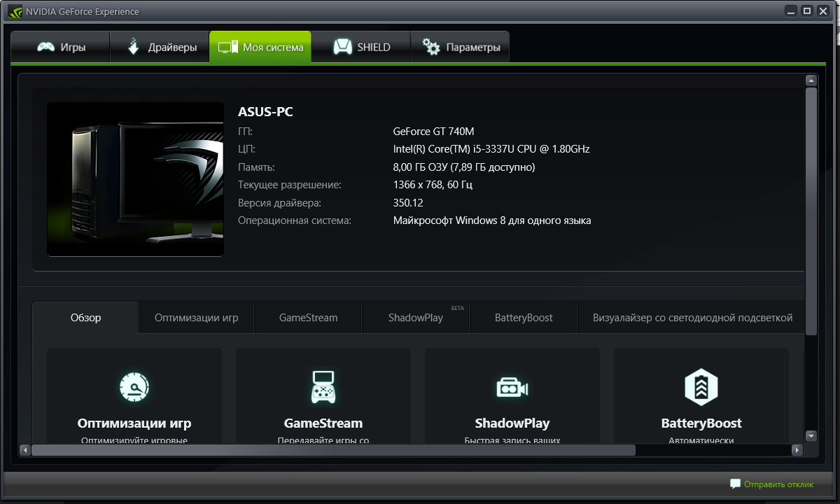Select the Моя система tab
Viewport: 840px width, 504px height.
260,48
